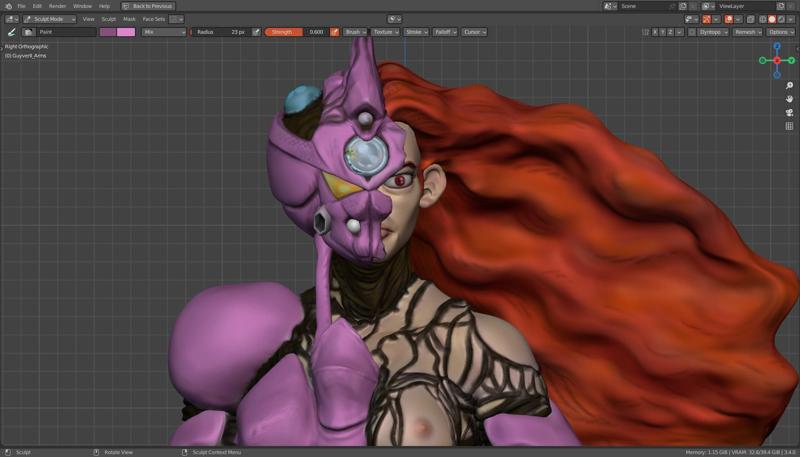
Task: Click the red X axis gizmo center
Action: coord(777,60)
